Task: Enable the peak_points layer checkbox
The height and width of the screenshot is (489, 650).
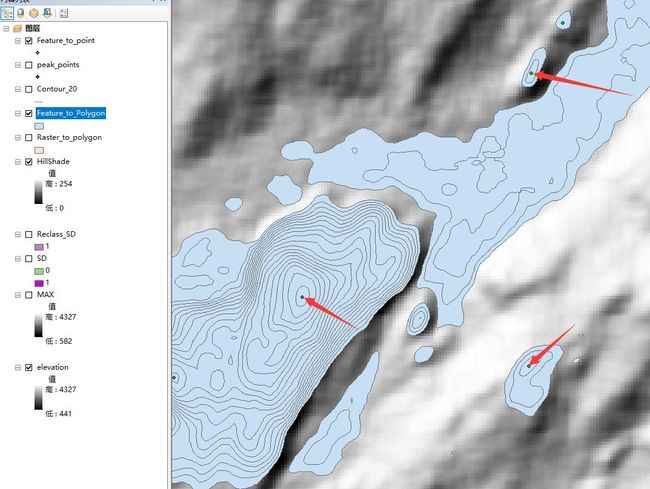Action: [x=29, y=65]
